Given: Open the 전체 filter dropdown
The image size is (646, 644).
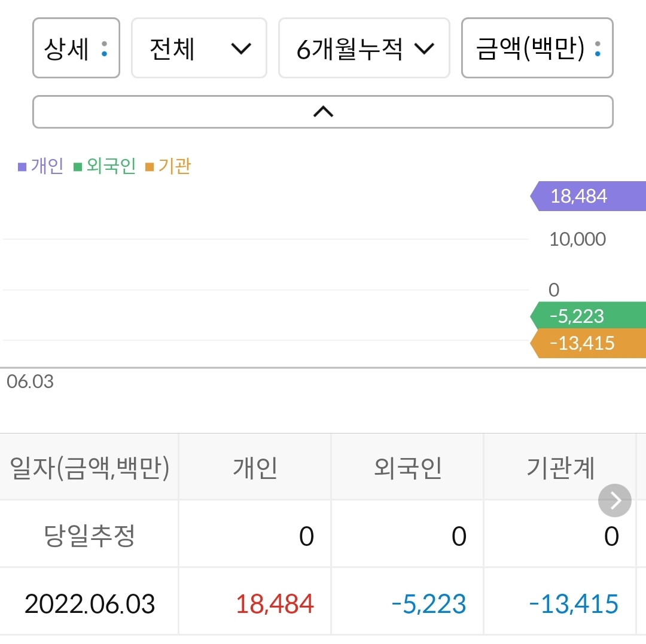Looking at the screenshot, I should [199, 48].
